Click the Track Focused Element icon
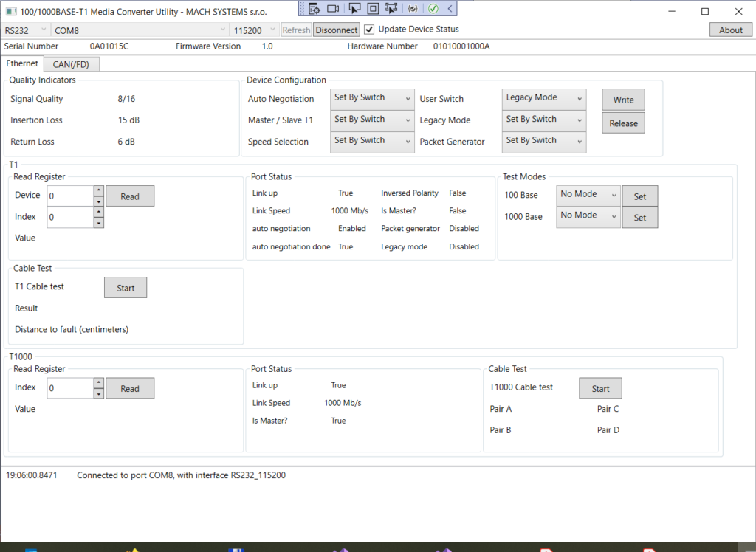Viewport: 756px width, 552px height. pos(391,9)
